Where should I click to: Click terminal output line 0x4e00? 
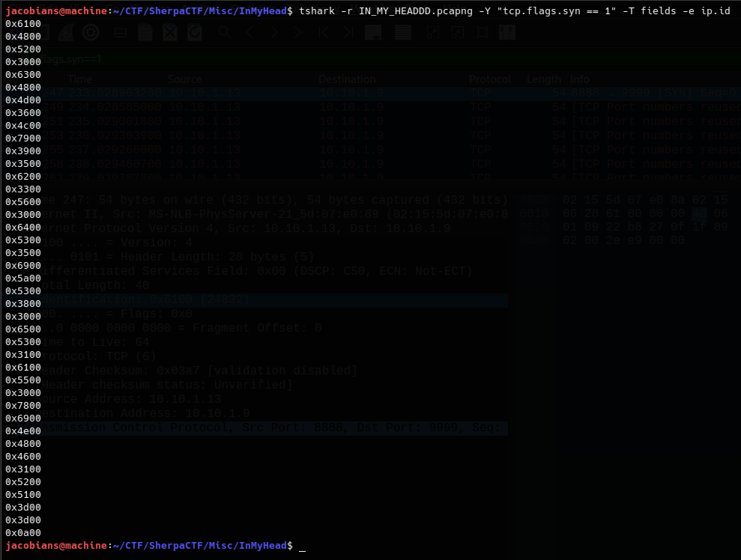[x=23, y=431]
